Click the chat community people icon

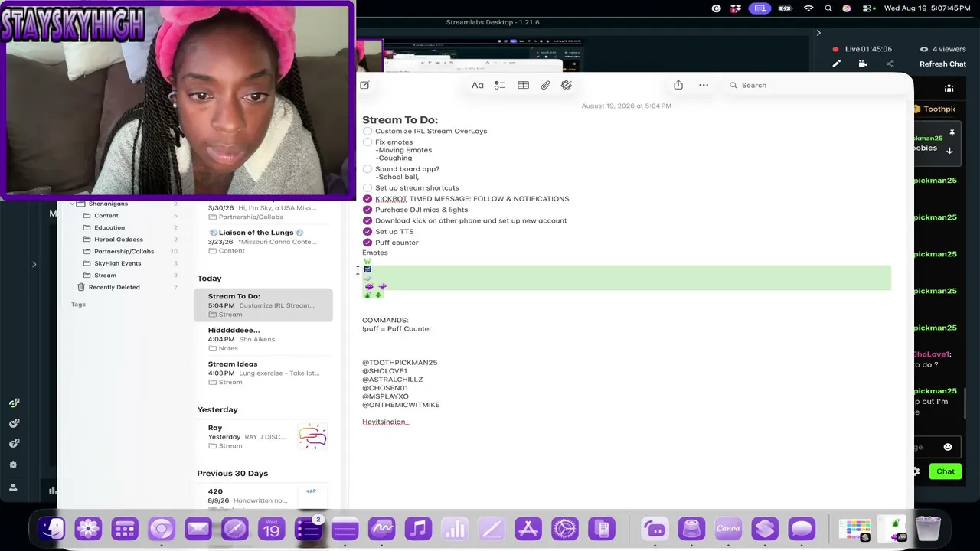click(x=949, y=88)
